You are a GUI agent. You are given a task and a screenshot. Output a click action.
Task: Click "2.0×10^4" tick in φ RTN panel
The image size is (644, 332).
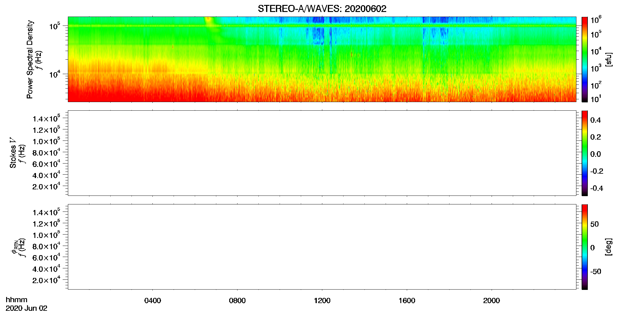pyautogui.click(x=46, y=280)
